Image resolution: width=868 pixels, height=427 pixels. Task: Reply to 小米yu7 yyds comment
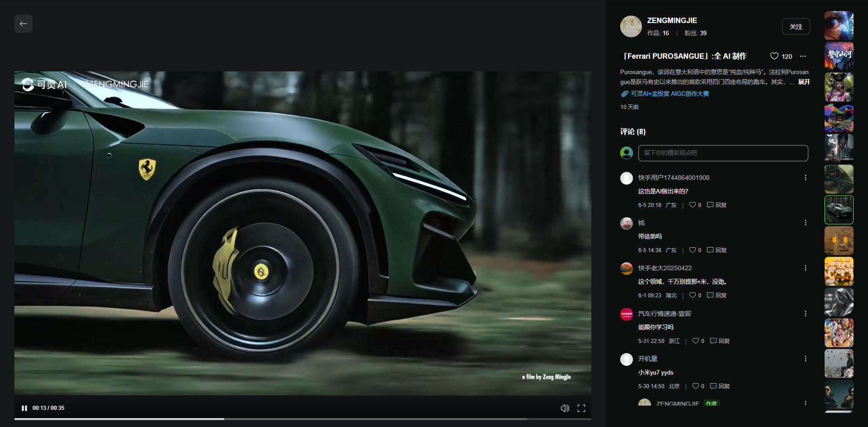click(x=720, y=386)
